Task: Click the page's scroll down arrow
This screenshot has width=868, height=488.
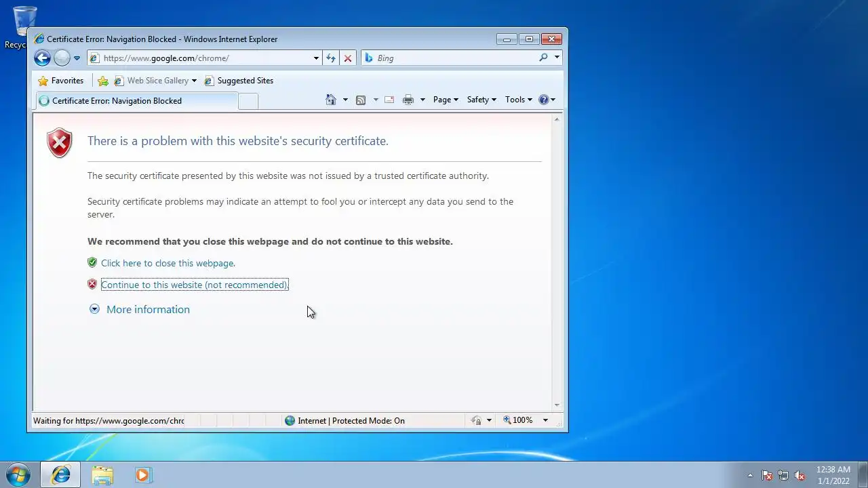Action: pos(557,405)
